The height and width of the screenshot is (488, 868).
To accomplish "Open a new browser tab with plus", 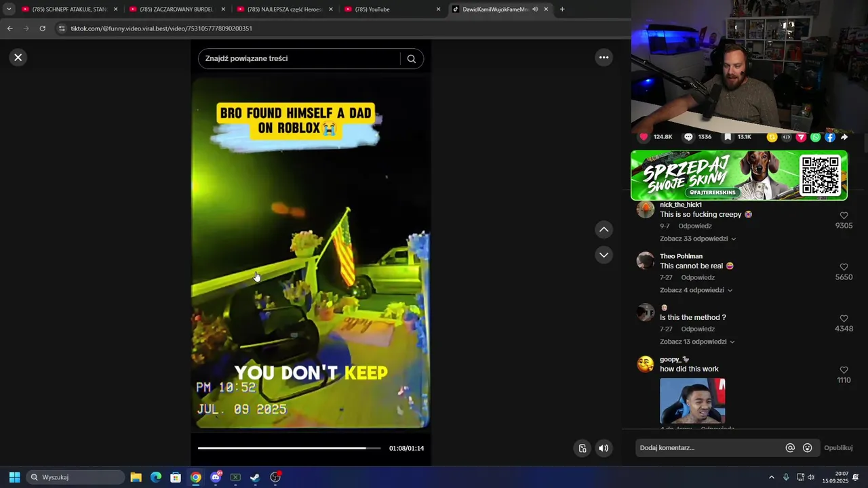I will (x=562, y=9).
